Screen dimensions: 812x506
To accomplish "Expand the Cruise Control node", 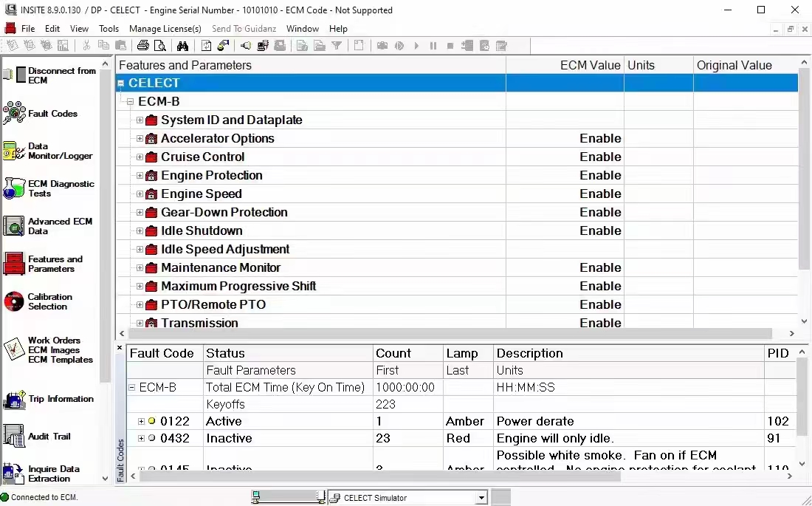I will pos(140,157).
